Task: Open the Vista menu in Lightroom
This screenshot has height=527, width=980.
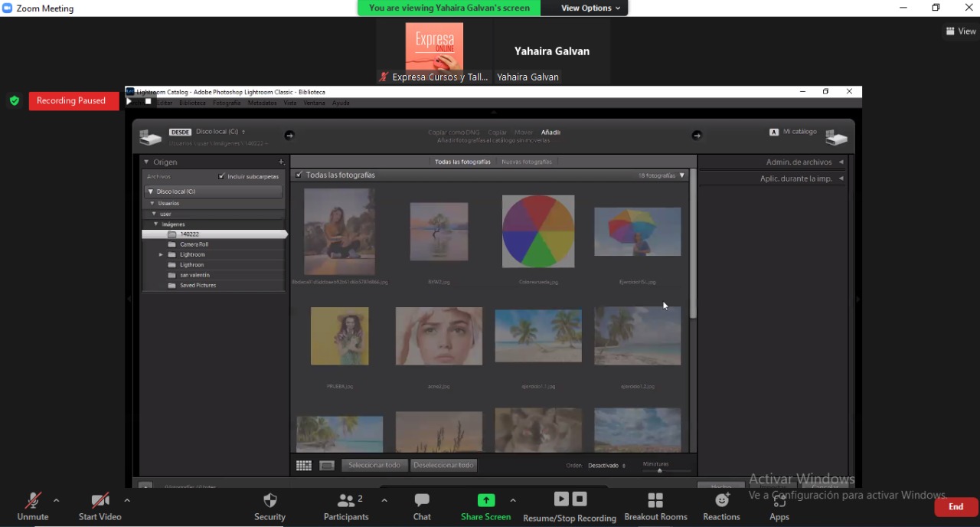Action: [290, 103]
